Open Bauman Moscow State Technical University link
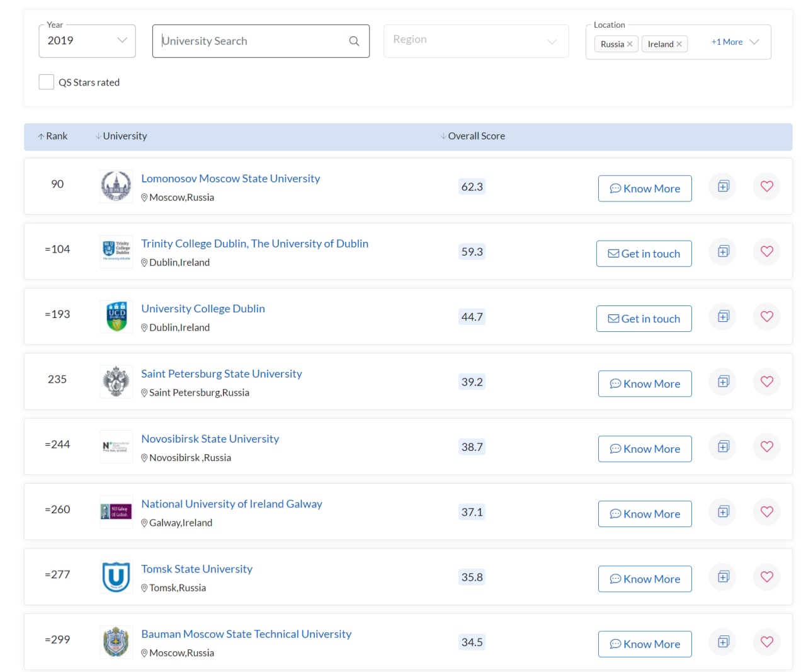This screenshot has height=672, width=806. click(x=246, y=634)
